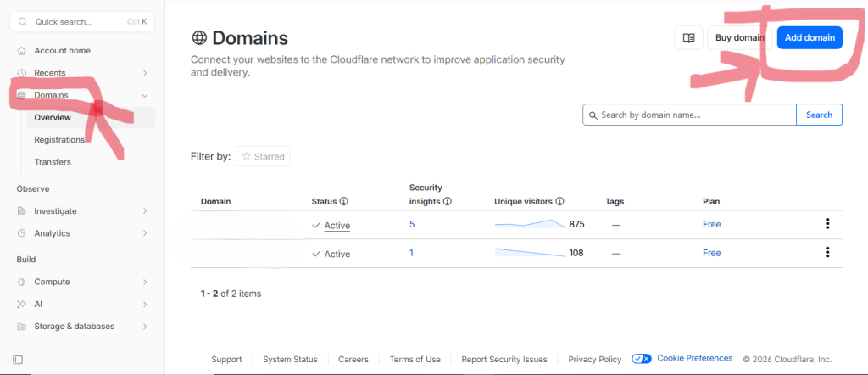868x375 pixels.
Task: Click the Recents clock icon
Action: pyautogui.click(x=21, y=73)
